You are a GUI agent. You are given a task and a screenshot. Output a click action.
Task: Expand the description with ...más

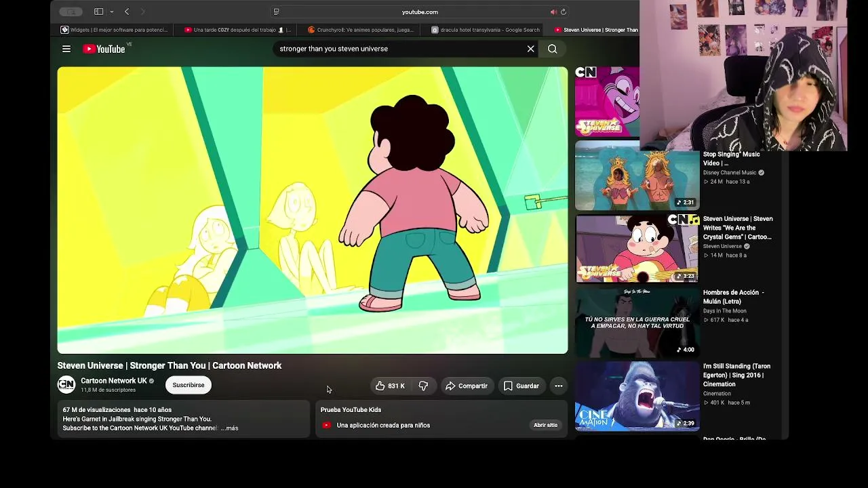pyautogui.click(x=230, y=428)
